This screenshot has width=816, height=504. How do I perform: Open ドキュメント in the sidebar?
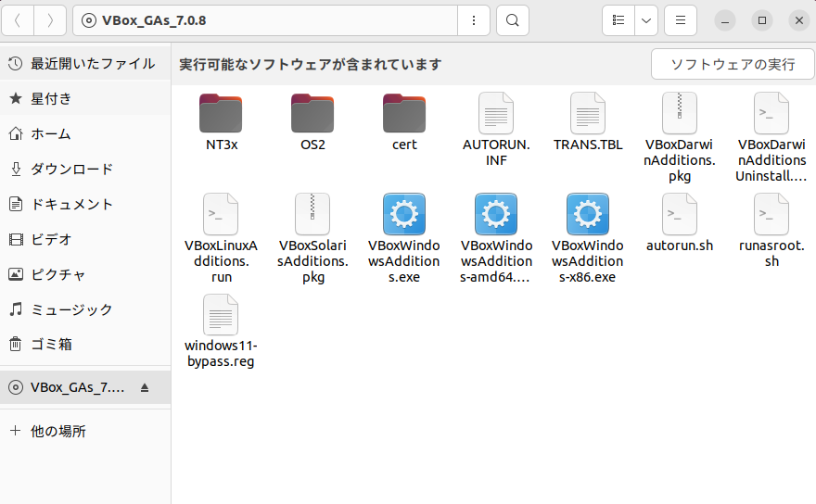tap(85, 204)
